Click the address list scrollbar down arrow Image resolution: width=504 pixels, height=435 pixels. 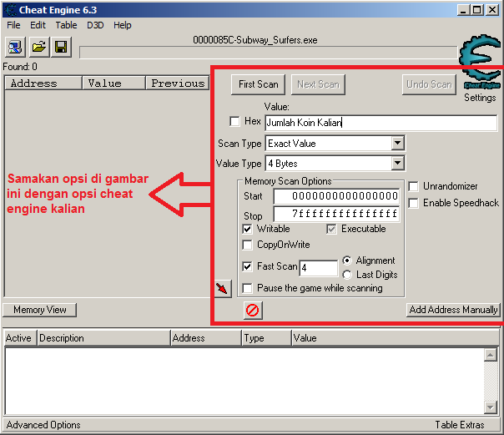point(490,407)
